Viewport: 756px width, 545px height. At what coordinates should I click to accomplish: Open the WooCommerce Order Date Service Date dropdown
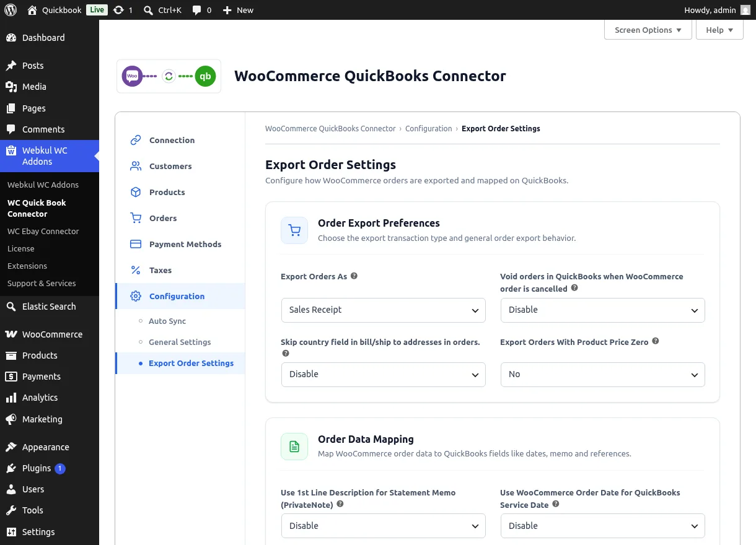603,526
